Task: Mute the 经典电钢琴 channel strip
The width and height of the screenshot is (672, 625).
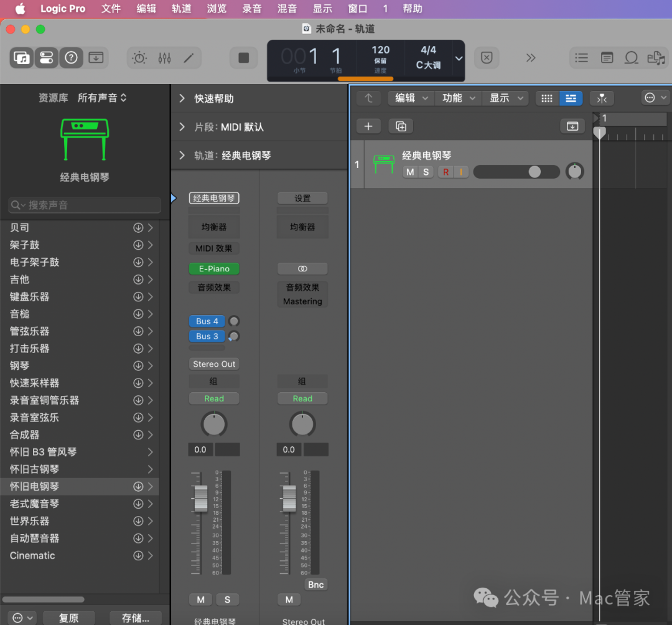Action: [200, 599]
